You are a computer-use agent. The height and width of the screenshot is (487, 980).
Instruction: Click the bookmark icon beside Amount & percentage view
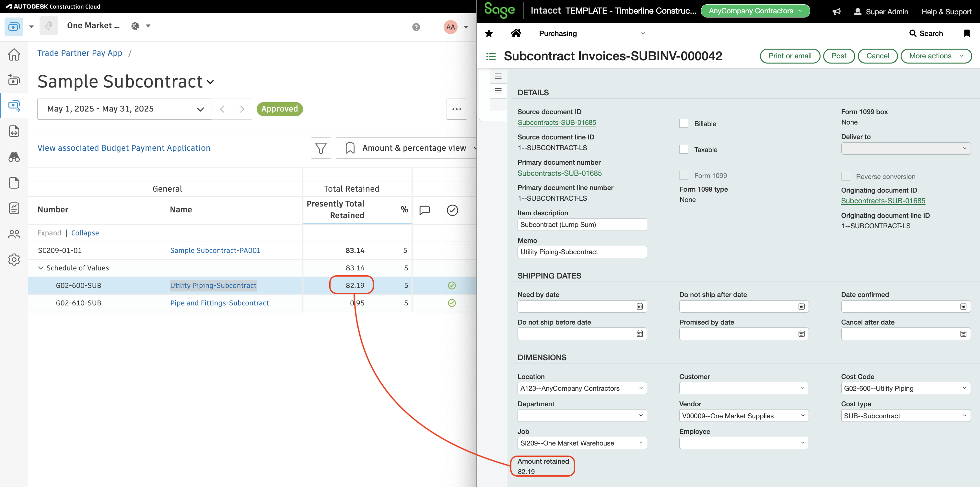pos(350,148)
